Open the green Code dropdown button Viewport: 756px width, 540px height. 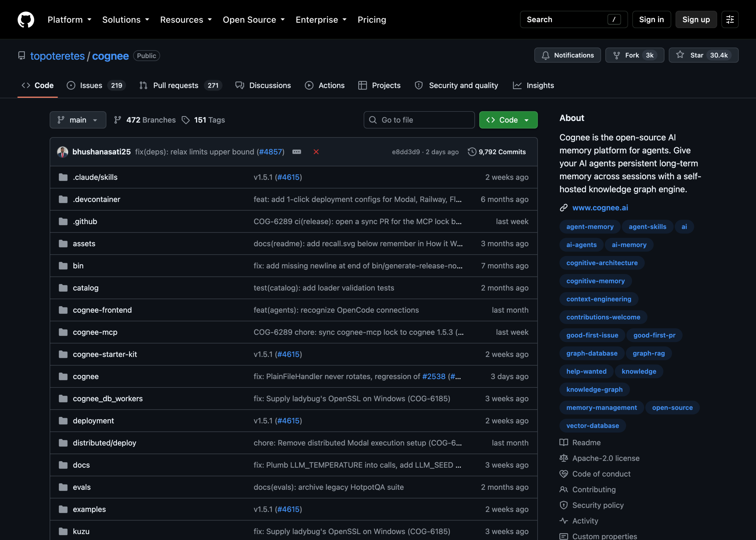508,120
